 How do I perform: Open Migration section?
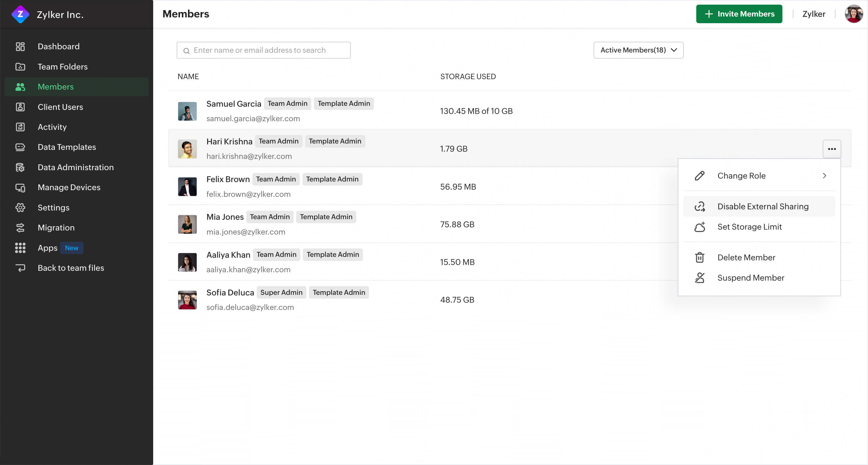click(x=56, y=228)
